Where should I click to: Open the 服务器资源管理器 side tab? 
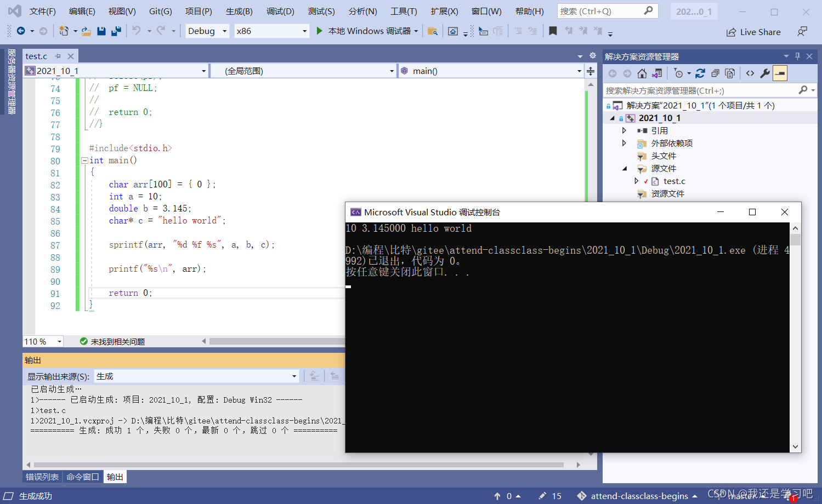pos(11,82)
